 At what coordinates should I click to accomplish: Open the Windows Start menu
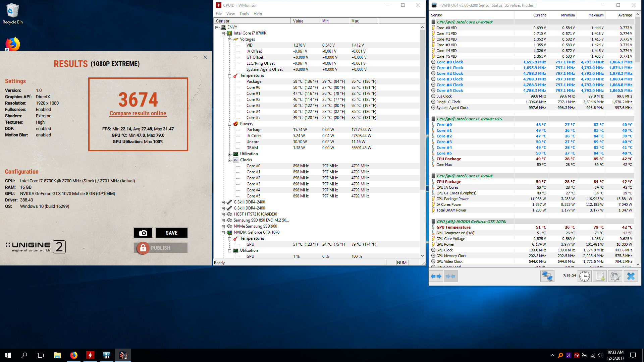[8, 355]
